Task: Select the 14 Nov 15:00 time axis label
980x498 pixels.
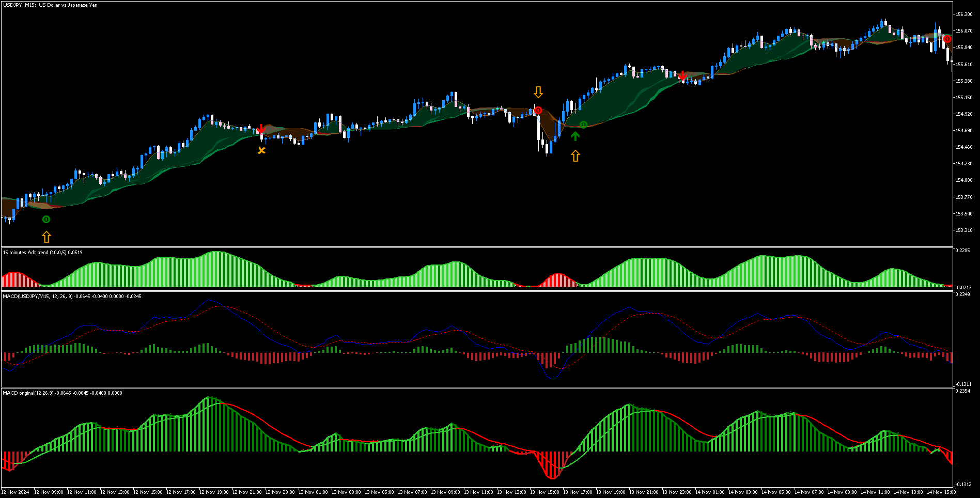Action: tap(941, 492)
